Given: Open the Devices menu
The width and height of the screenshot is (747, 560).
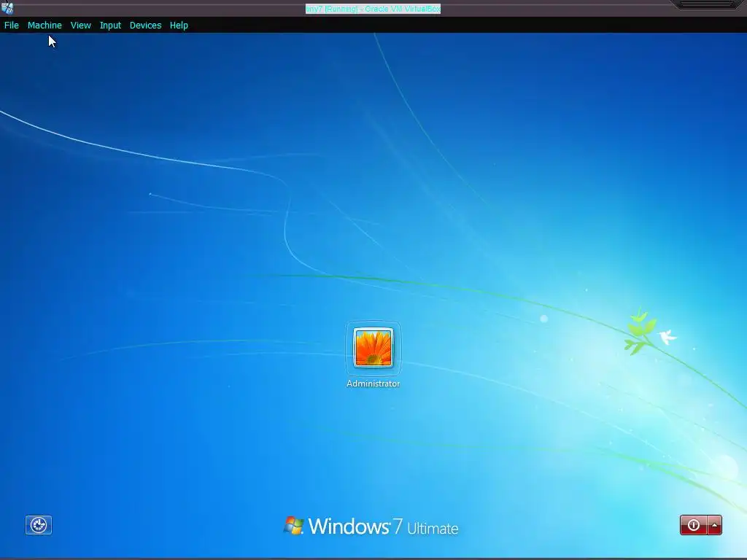Looking at the screenshot, I should tap(145, 26).
